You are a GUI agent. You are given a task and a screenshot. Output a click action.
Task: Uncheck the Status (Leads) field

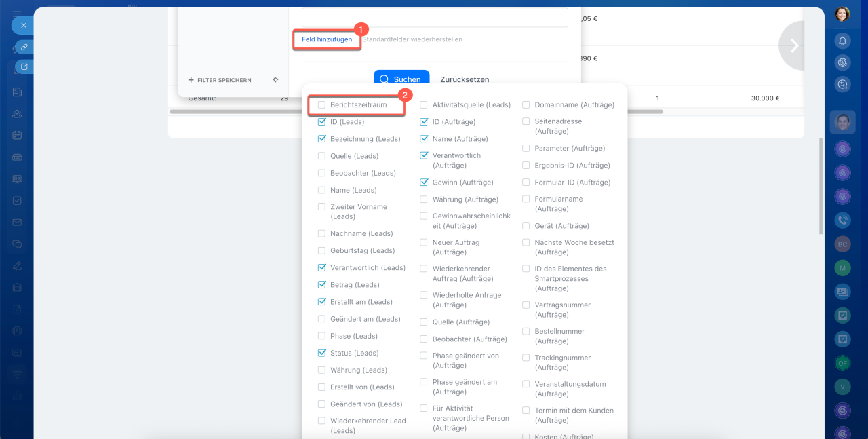pos(322,353)
